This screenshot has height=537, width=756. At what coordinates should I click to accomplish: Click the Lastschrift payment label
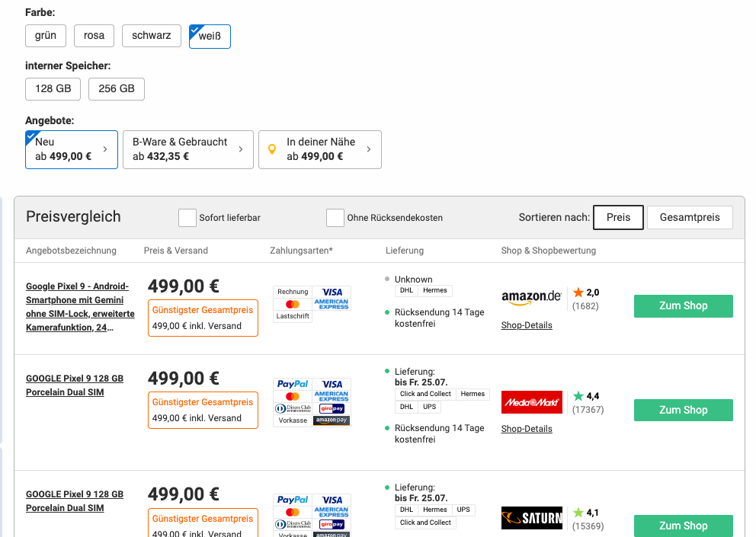[x=293, y=316]
